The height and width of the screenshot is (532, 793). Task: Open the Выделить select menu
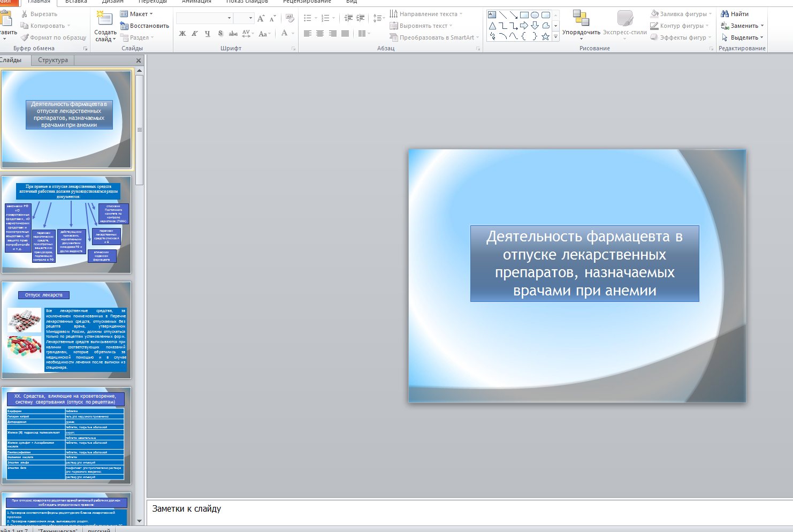coord(742,37)
